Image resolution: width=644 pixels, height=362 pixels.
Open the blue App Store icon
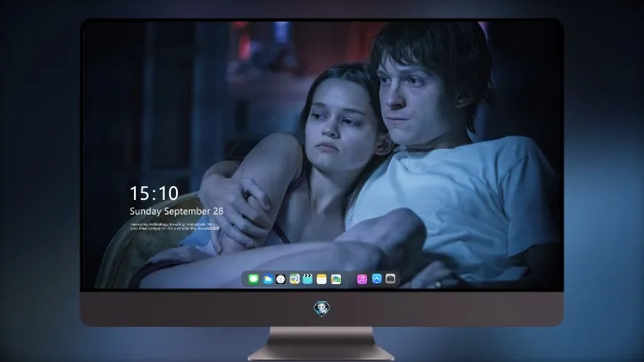[377, 279]
